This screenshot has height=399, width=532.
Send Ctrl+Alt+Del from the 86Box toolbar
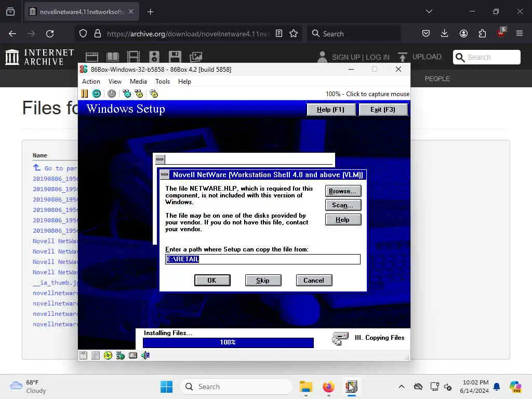click(x=127, y=94)
